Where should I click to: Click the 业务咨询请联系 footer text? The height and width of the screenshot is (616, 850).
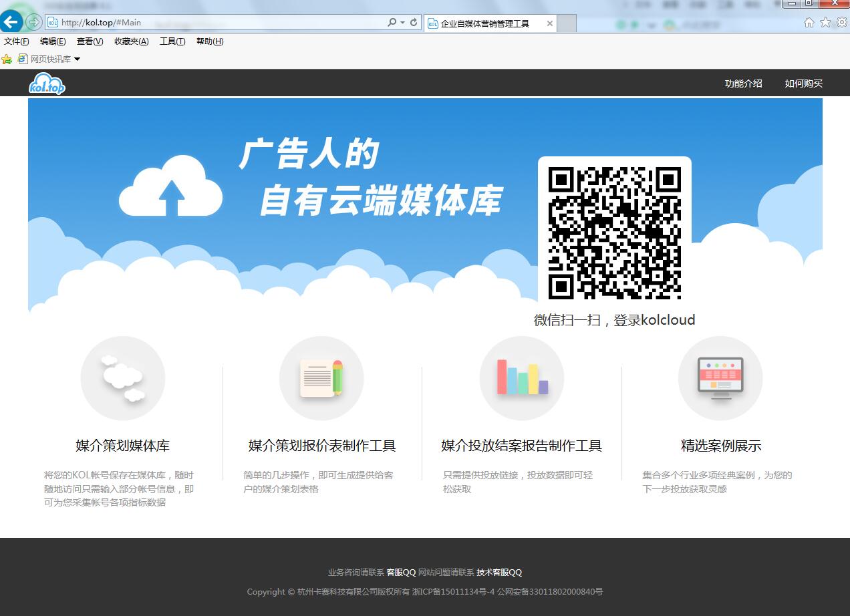tap(356, 573)
